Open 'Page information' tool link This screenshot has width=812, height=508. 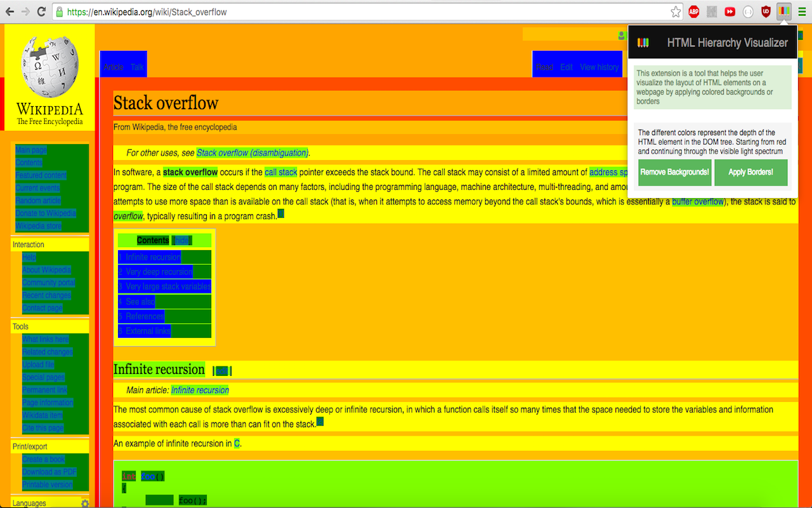click(48, 403)
